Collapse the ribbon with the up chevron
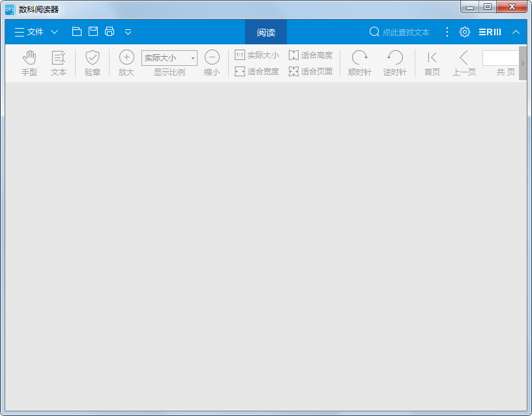Screen dimensions: 532x416 coord(516,32)
